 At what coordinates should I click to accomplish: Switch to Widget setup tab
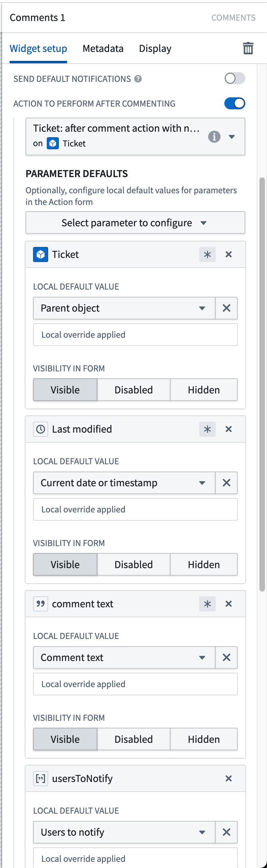38,48
